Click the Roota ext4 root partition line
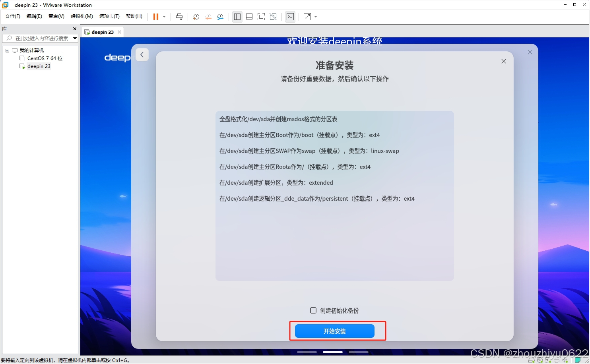Viewport: 590px width, 364px height. [295, 167]
